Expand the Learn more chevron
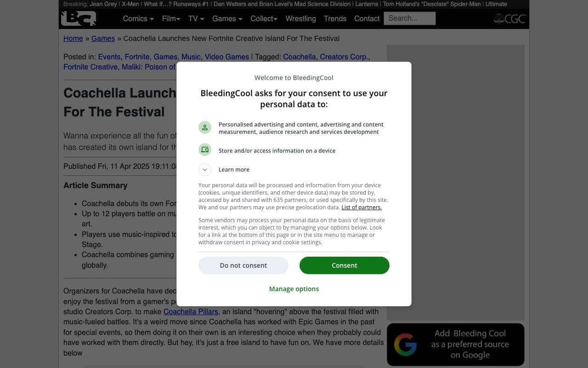This screenshot has width=588, height=368. click(x=205, y=170)
